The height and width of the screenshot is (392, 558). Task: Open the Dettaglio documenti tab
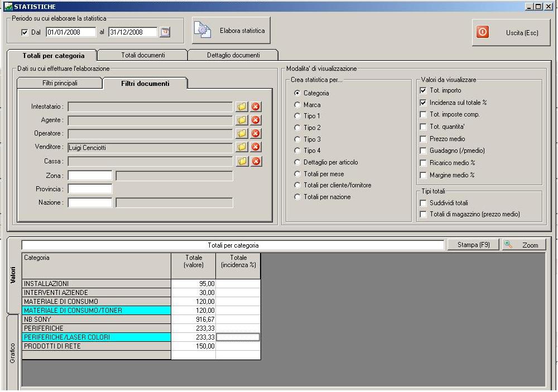coord(233,55)
